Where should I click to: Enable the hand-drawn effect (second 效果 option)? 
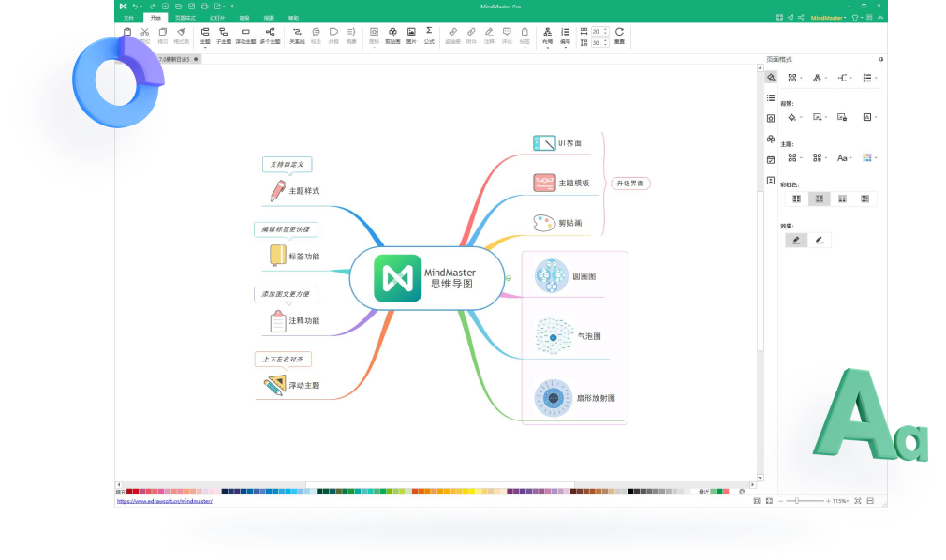820,240
